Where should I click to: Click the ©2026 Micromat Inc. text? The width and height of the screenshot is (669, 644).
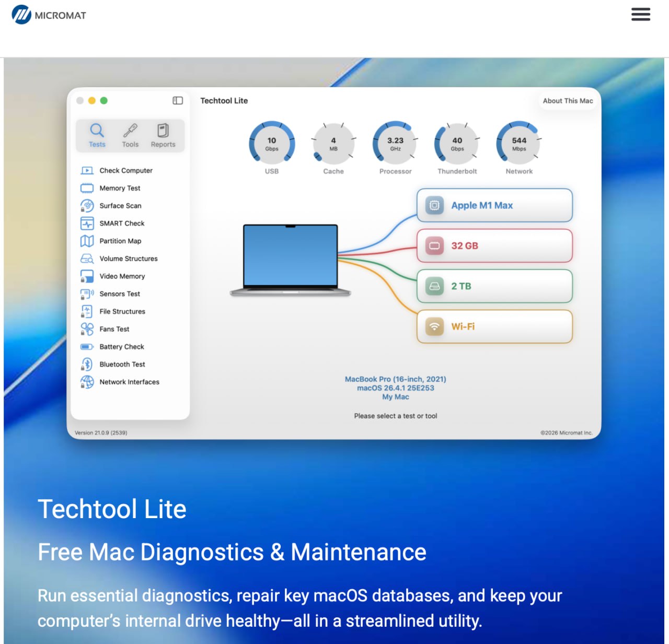[x=567, y=432]
